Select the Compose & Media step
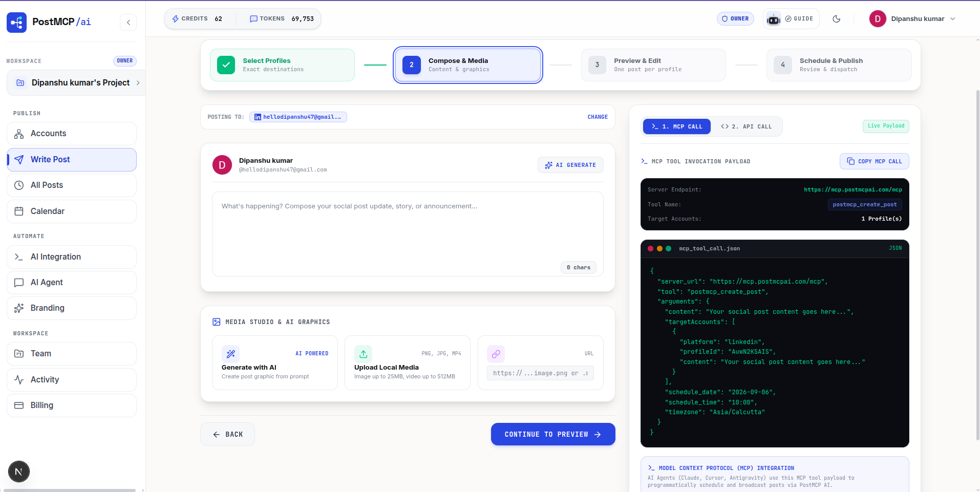Screen dimensions: 980x492 coord(468,65)
